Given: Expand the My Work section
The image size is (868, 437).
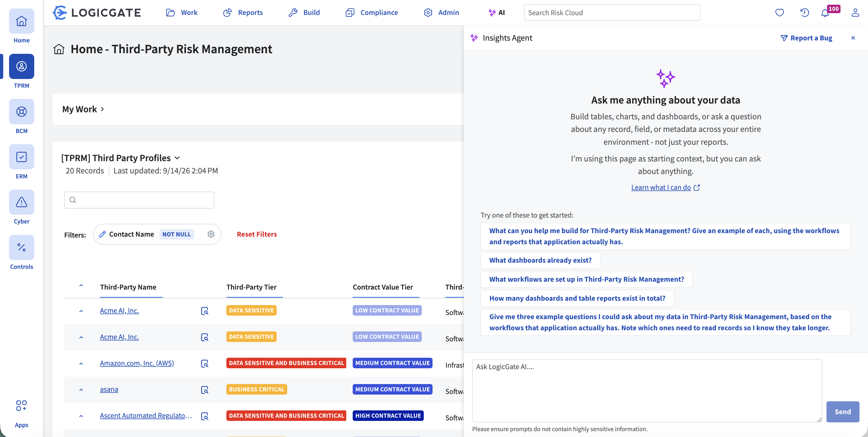Looking at the screenshot, I should point(83,109).
